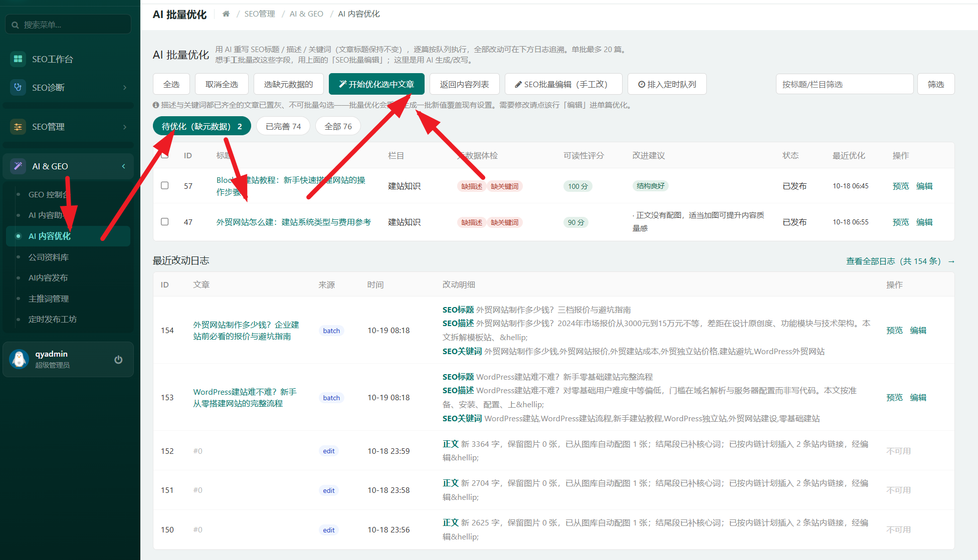Click the batch tag in row 154
The height and width of the screenshot is (560, 978).
(x=331, y=331)
